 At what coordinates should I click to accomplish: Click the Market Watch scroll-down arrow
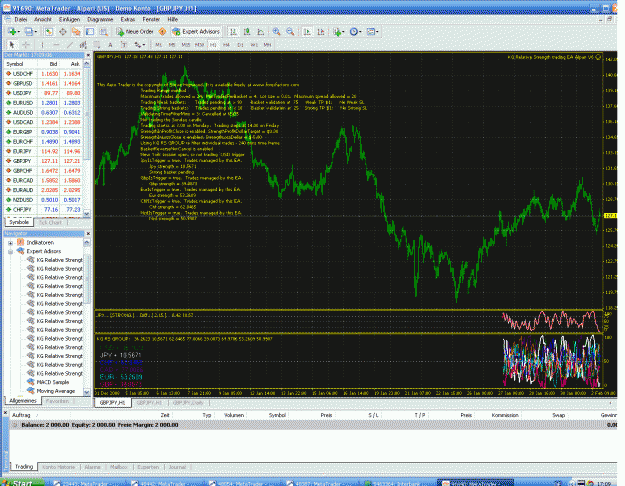click(x=87, y=214)
